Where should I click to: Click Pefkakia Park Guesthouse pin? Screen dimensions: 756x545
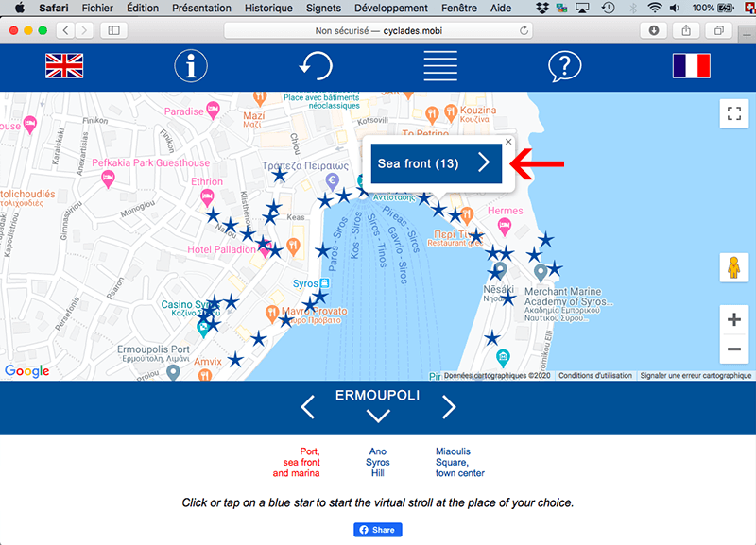109,179
